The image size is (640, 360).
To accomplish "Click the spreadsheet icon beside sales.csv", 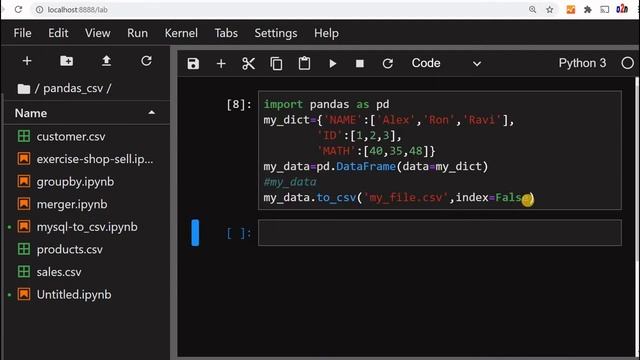I will [24, 272].
